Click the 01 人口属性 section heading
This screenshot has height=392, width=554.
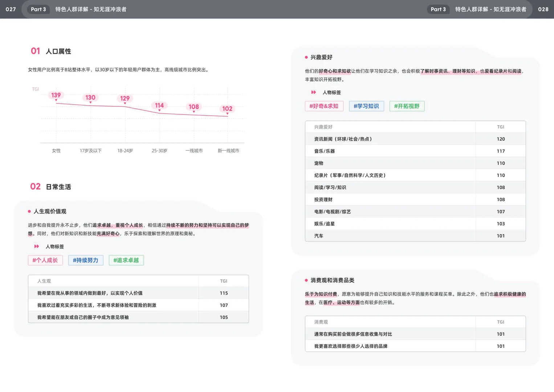click(x=51, y=51)
